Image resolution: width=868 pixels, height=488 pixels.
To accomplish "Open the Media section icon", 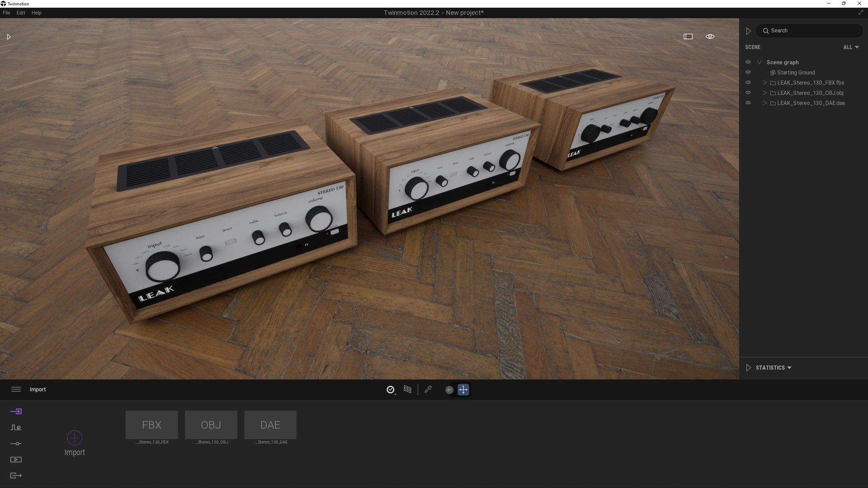I will point(16,460).
